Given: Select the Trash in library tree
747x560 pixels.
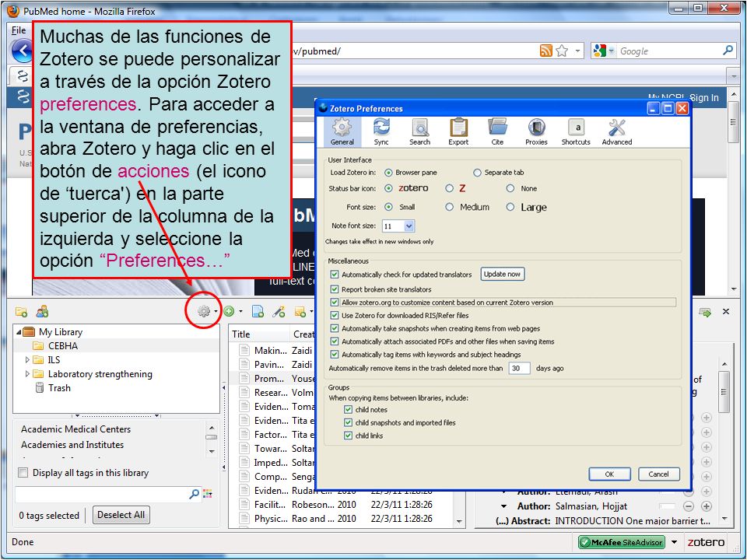Looking at the screenshot, I should (x=59, y=388).
